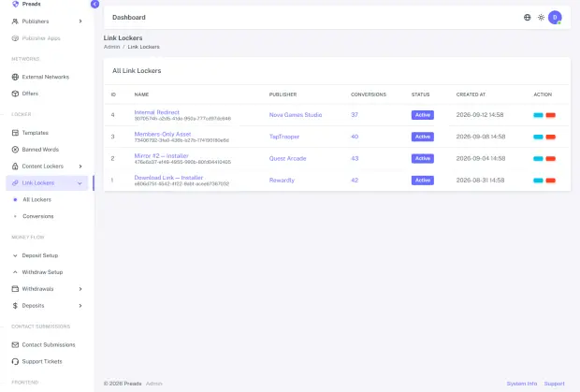Click the Publisher Apps icon
Image resolution: width=580 pixels, height=392 pixels.
click(x=15, y=38)
